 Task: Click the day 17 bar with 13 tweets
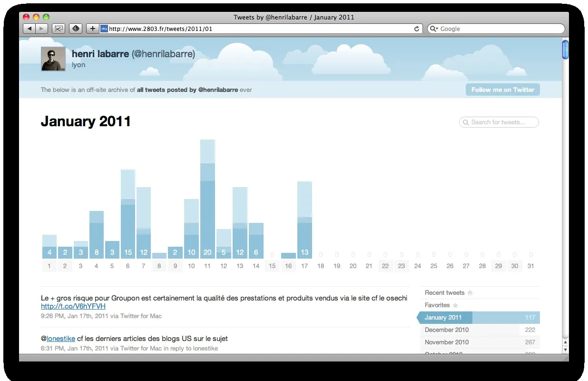[304, 220]
